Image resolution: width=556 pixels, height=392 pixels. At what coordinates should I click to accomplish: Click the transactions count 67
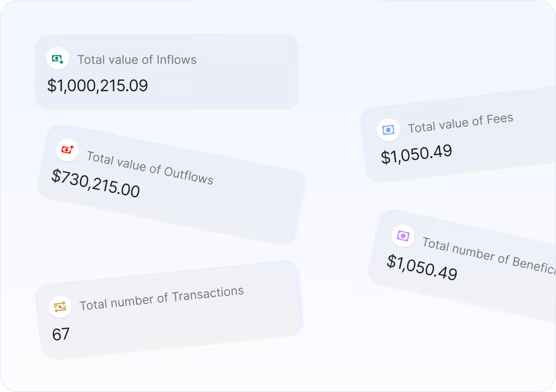[x=61, y=334]
